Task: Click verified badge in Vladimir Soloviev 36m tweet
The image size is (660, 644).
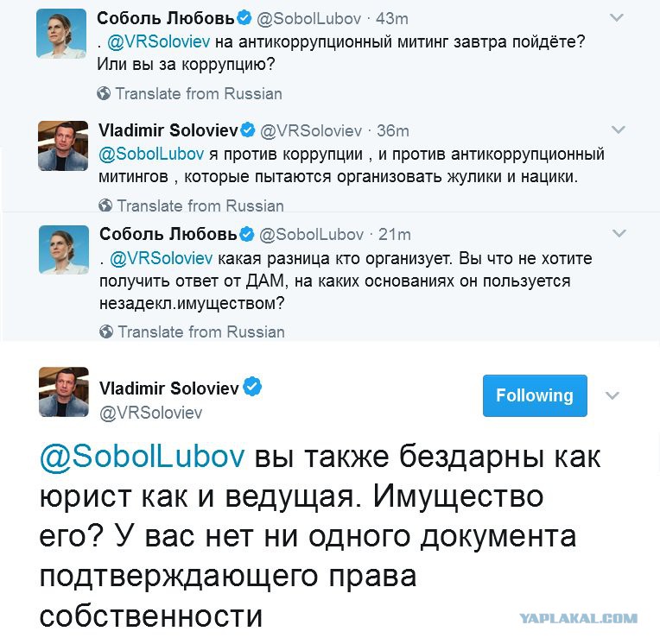Action: (x=248, y=130)
